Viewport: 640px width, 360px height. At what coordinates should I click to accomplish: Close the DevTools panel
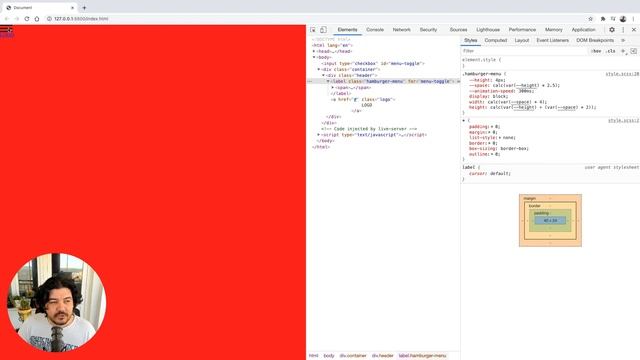(x=633, y=30)
